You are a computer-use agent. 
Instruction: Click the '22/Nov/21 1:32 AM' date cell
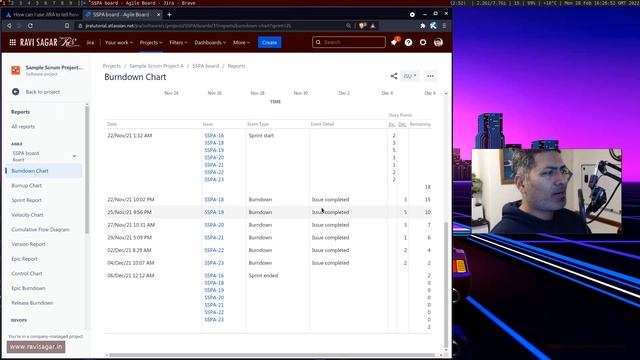point(129,136)
